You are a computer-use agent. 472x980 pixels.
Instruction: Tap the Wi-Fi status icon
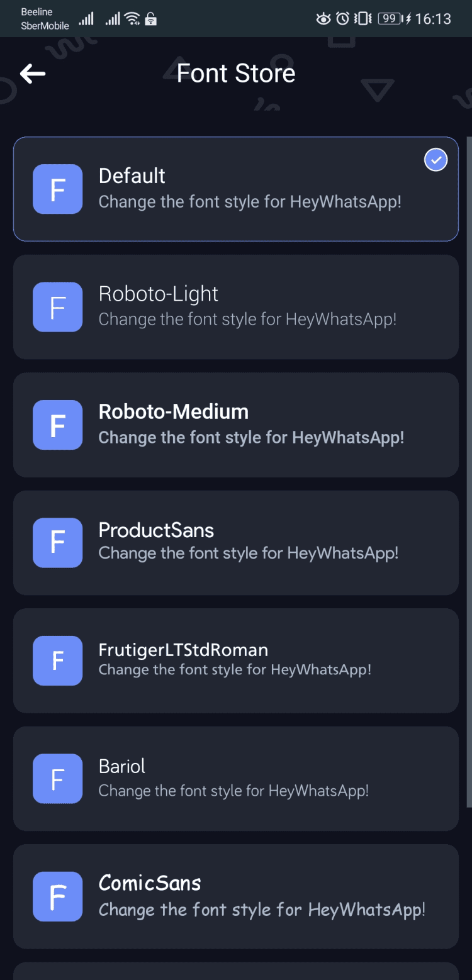pyautogui.click(x=132, y=19)
